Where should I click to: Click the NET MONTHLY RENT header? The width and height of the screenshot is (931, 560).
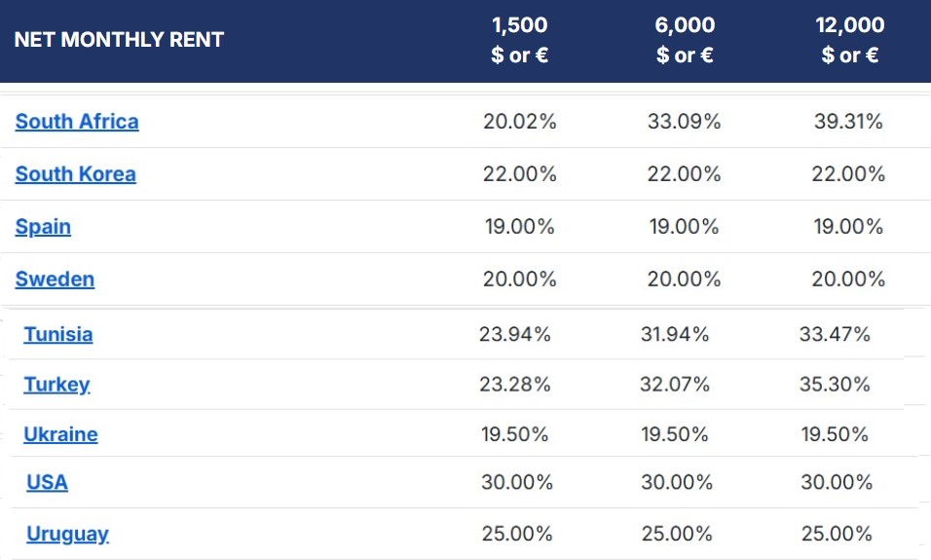pos(119,40)
